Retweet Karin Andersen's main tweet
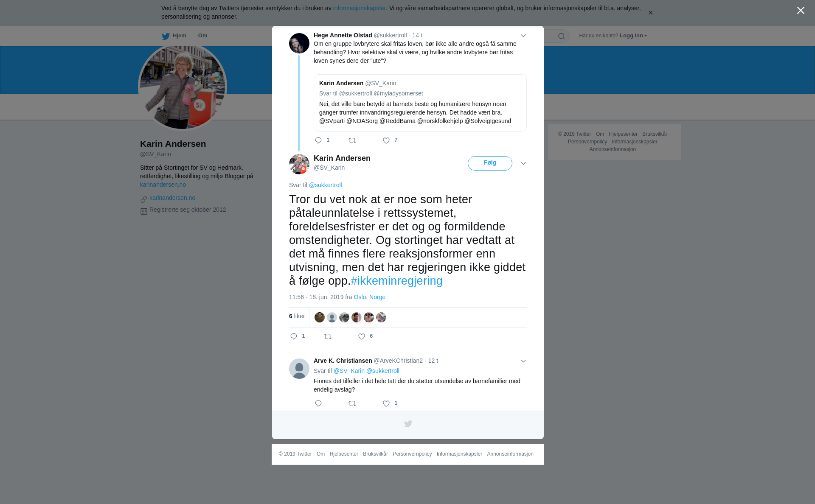 (x=328, y=336)
